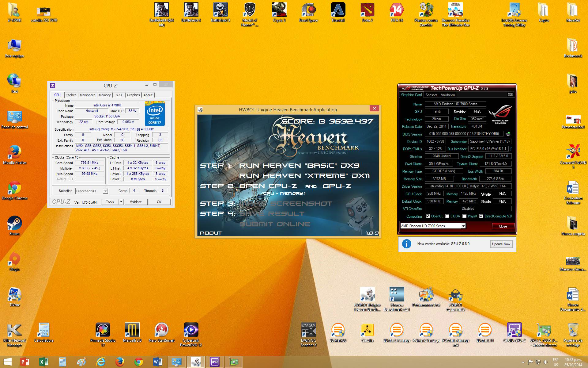Viewport: 588px width, 368px height.
Task: Expand the CPU-Z Tools dropdown arrow
Action: [121, 202]
